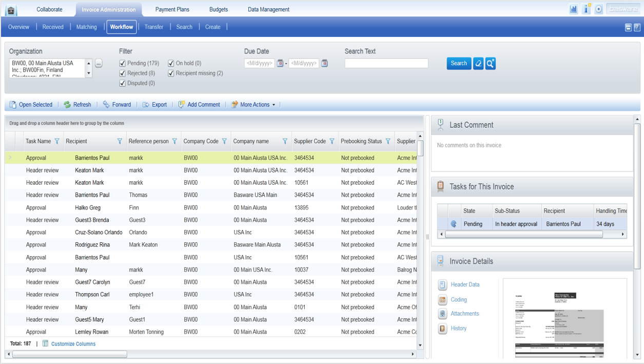This screenshot has height=364, width=644.
Task: Open the Help question mark icon
Action: (636, 27)
